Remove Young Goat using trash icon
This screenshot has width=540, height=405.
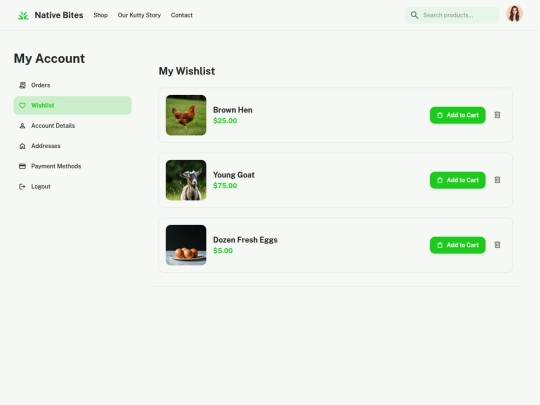tap(497, 180)
